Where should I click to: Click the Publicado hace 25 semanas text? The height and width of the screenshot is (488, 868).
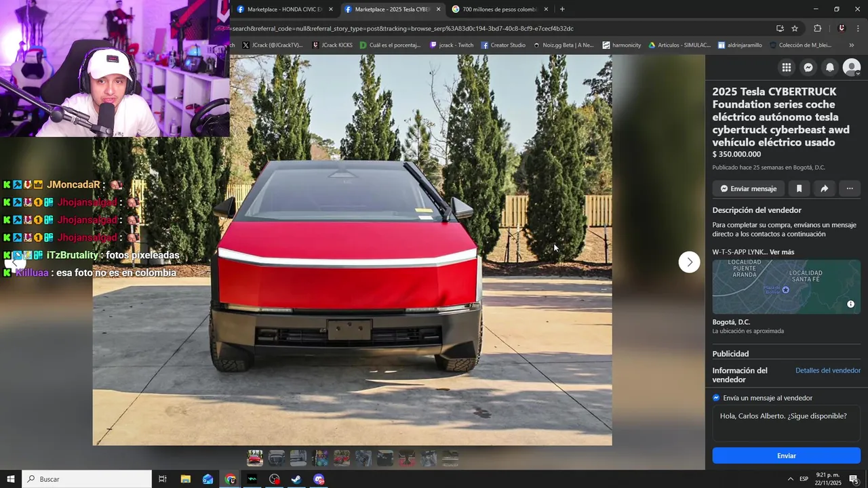click(768, 167)
